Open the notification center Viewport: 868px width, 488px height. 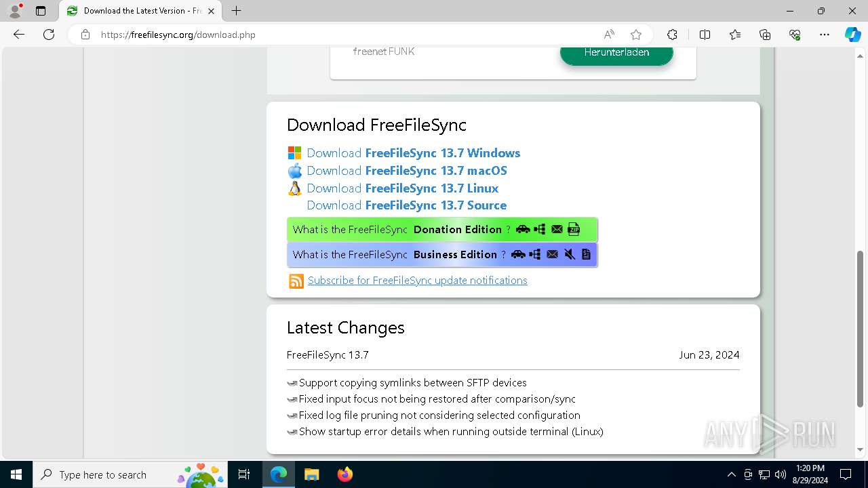pos(846,474)
